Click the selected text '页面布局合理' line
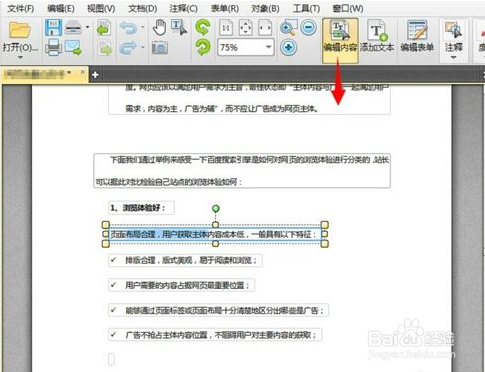The width and height of the screenshot is (485, 372). pos(215,234)
